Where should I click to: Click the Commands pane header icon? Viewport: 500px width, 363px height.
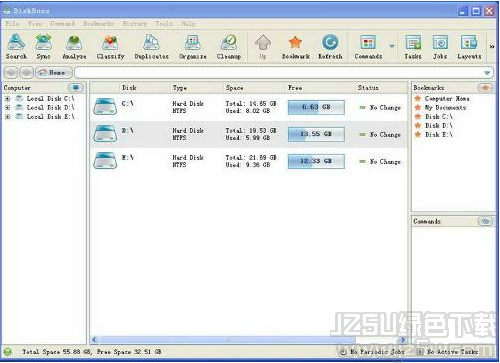click(x=485, y=221)
